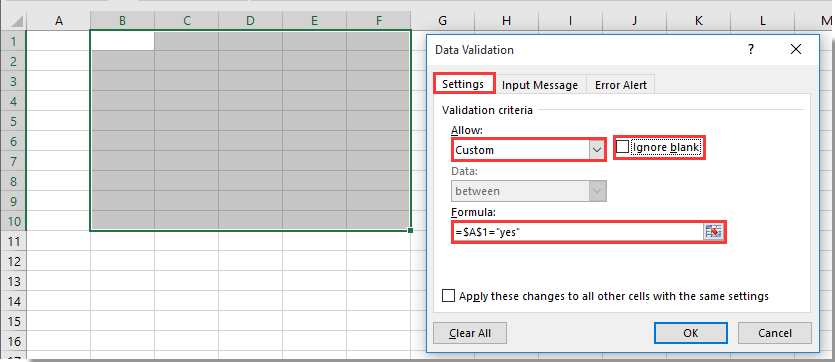Select row 6 header
Screen dimensions: 835x362
coord(13,141)
